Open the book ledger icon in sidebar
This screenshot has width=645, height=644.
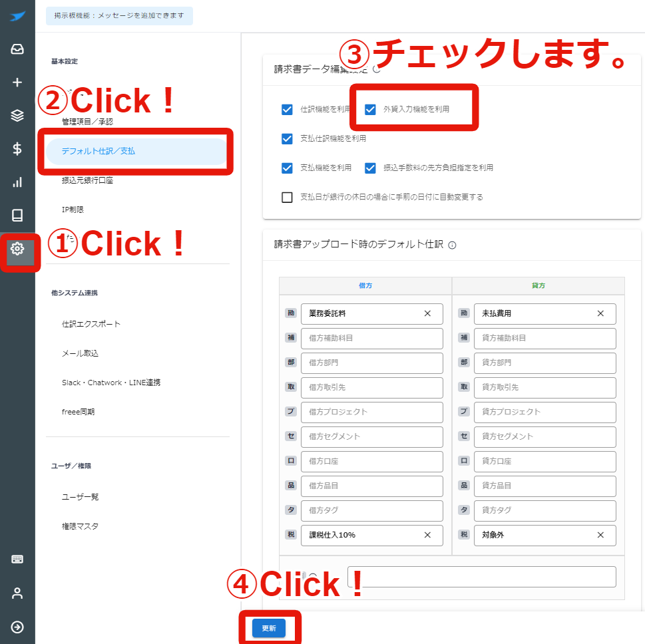[17, 215]
